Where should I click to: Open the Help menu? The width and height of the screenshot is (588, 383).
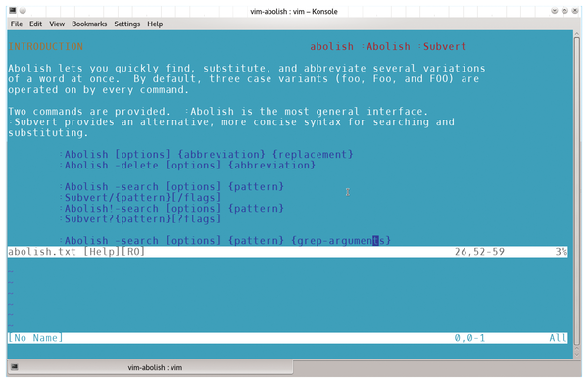point(155,24)
